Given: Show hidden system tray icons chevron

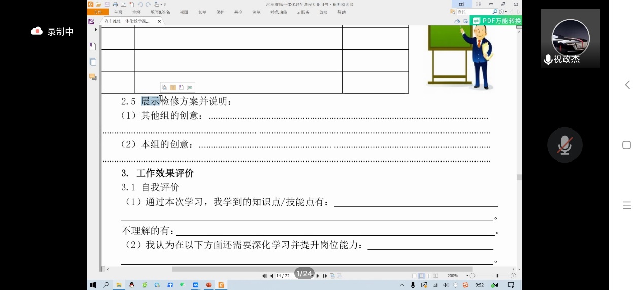Looking at the screenshot, I should click(x=402, y=285).
